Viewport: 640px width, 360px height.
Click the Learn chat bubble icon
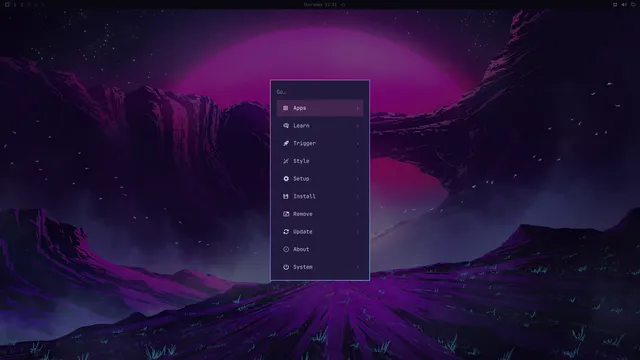[286, 126]
